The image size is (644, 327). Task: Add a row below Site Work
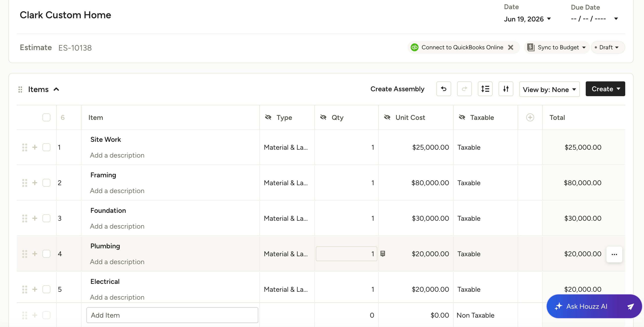click(x=35, y=147)
